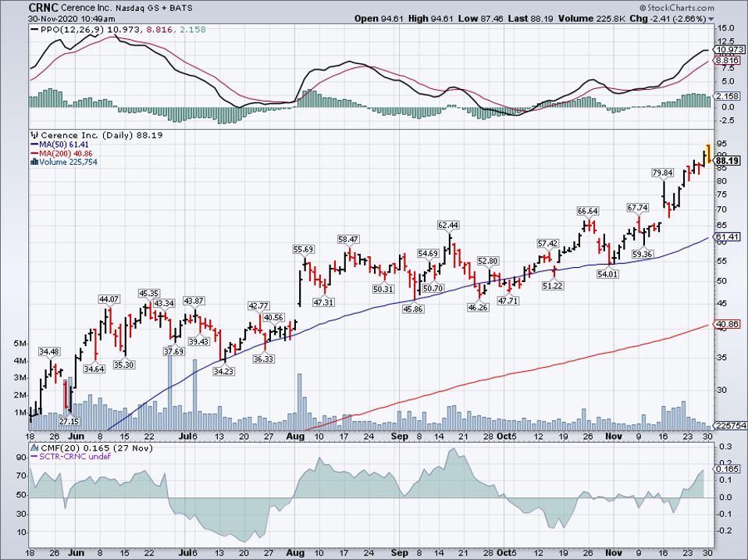Click the 225754 volume tag on the right axis

(729, 426)
